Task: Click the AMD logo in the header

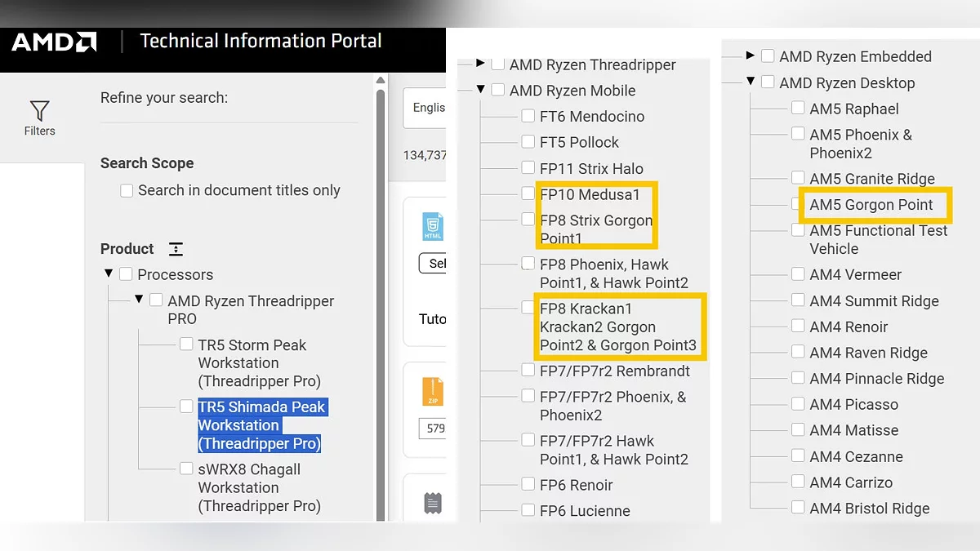Action: [54, 42]
